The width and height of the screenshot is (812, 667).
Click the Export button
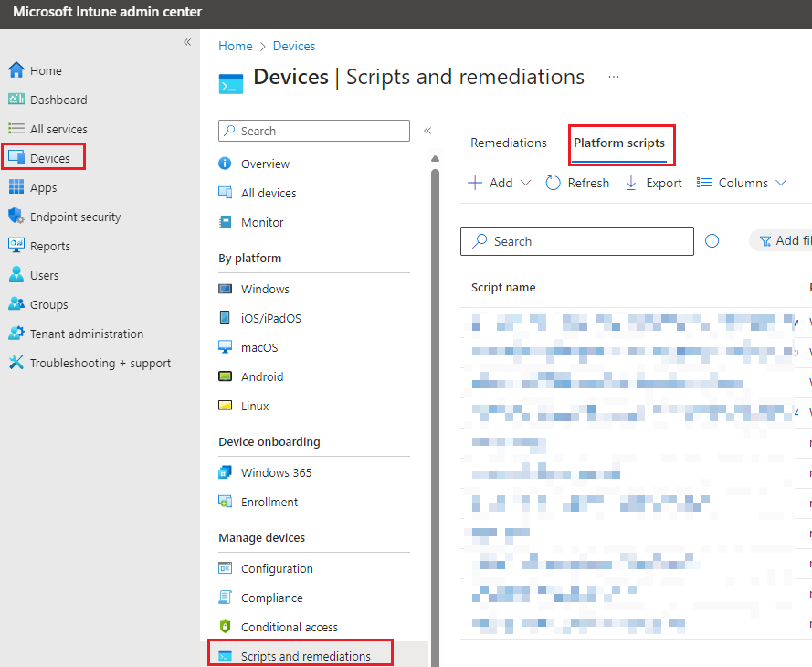(x=654, y=183)
